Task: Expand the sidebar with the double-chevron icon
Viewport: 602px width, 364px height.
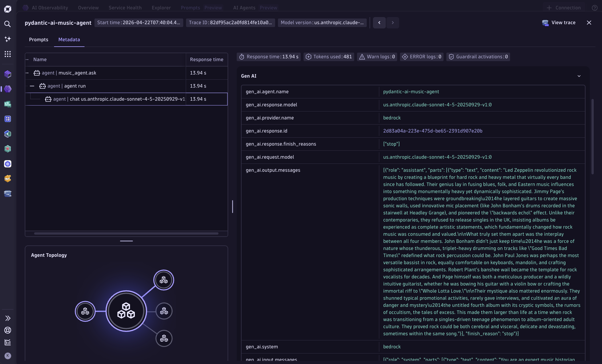Action: pyautogui.click(x=8, y=318)
